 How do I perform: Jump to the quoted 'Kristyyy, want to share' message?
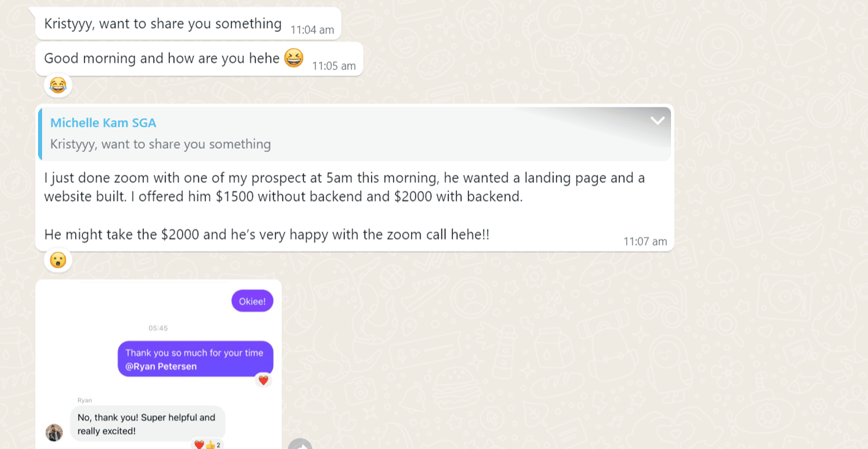point(355,134)
